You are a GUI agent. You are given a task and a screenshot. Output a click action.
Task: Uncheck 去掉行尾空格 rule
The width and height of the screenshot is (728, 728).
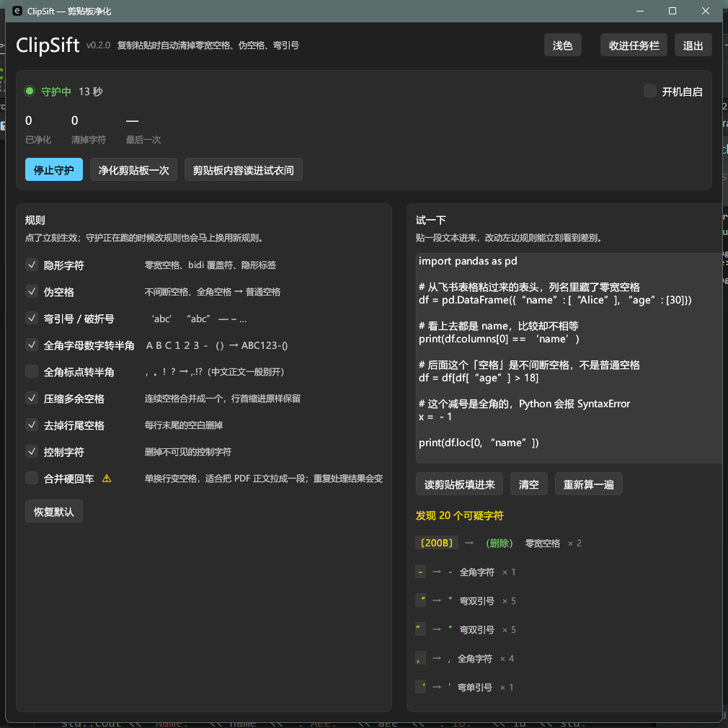(x=32, y=425)
